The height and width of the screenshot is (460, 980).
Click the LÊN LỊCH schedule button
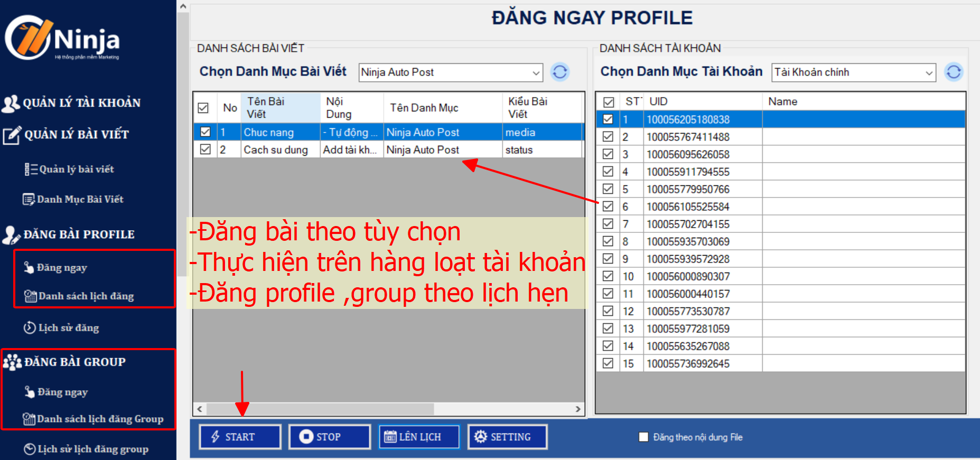pos(419,437)
